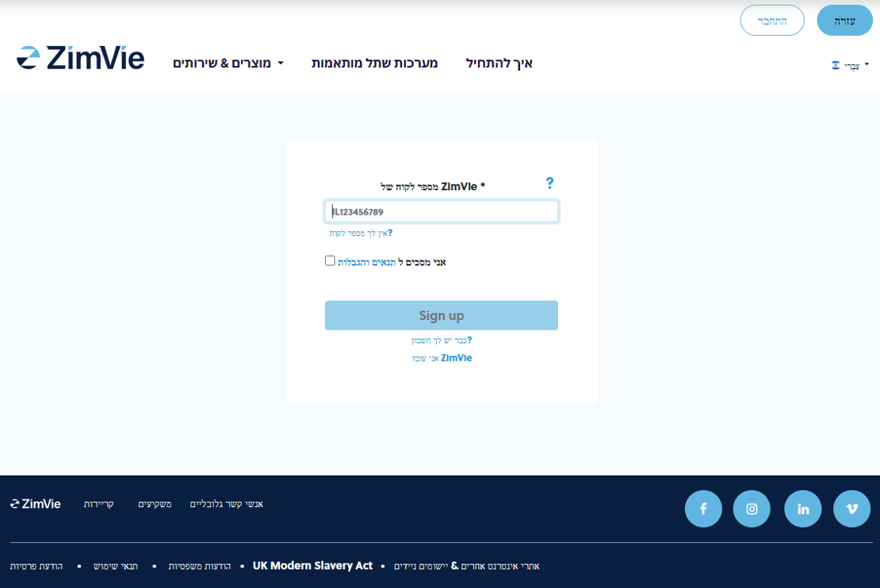The width and height of the screenshot is (880, 588).
Task: Open the Facebook social icon
Action: [x=703, y=509]
